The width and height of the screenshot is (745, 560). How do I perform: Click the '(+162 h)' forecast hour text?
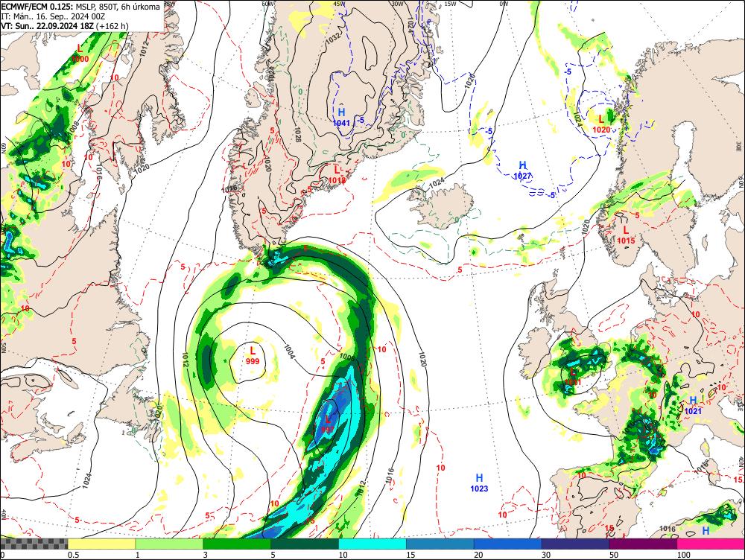[112, 25]
